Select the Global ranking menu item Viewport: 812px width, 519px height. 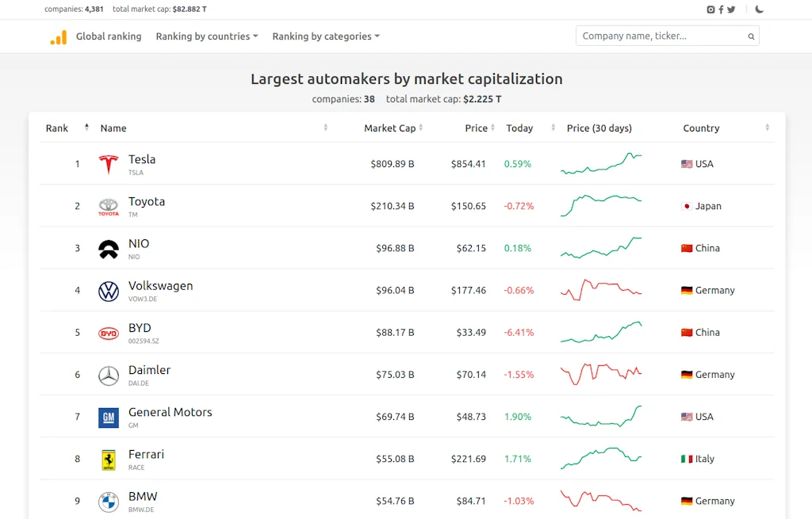coord(108,36)
